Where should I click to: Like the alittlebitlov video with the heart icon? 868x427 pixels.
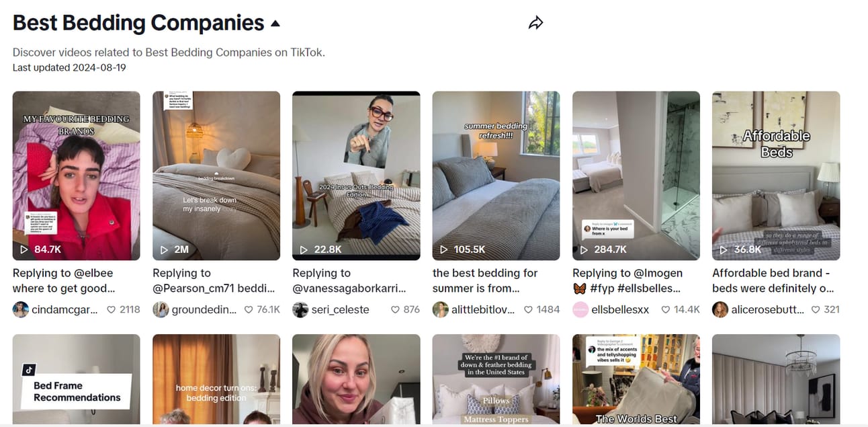pyautogui.click(x=528, y=309)
